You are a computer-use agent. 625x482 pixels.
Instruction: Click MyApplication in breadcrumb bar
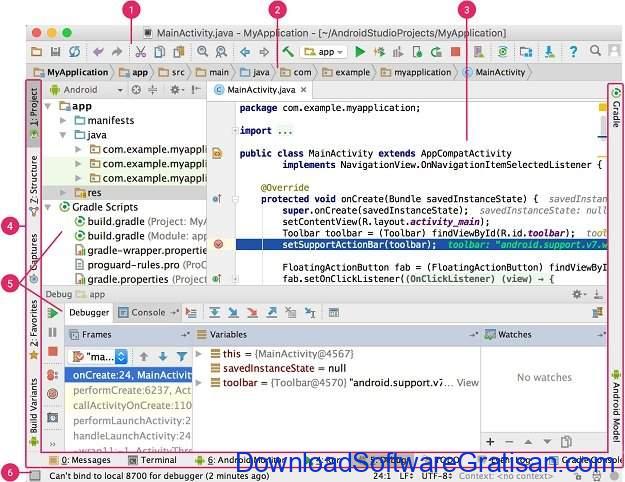click(71, 73)
